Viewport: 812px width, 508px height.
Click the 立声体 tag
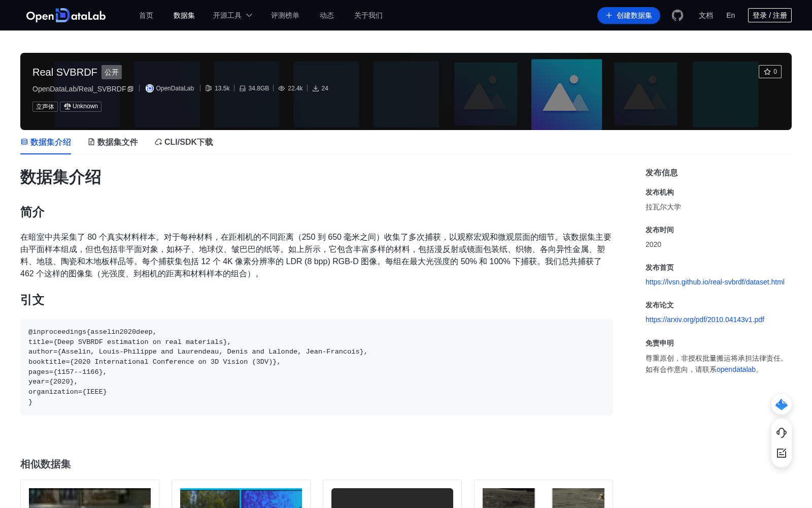pyautogui.click(x=45, y=106)
